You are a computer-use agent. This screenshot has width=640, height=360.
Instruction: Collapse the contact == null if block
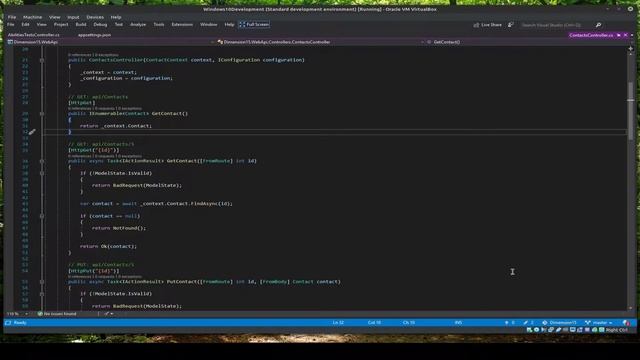[x=42, y=216]
